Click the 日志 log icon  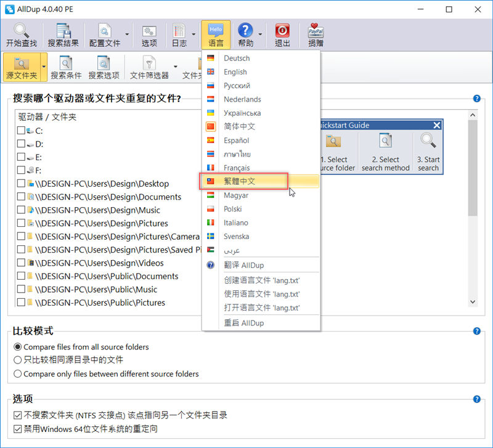(x=179, y=35)
